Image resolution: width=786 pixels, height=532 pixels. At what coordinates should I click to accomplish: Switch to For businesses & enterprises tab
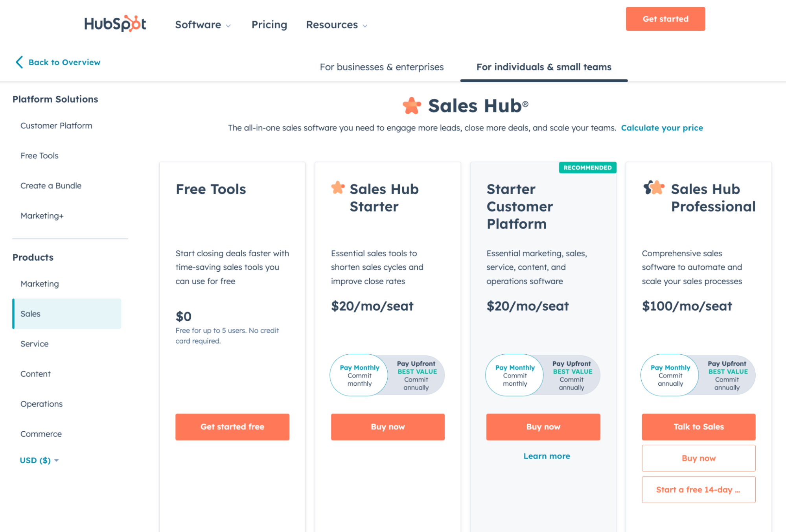[x=381, y=67]
